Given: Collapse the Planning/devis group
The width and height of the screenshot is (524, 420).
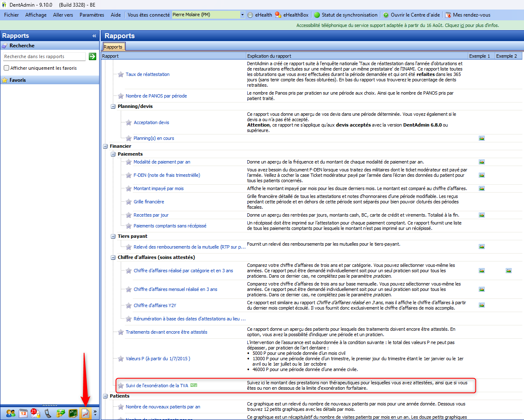Looking at the screenshot, I should pyautogui.click(x=113, y=107).
